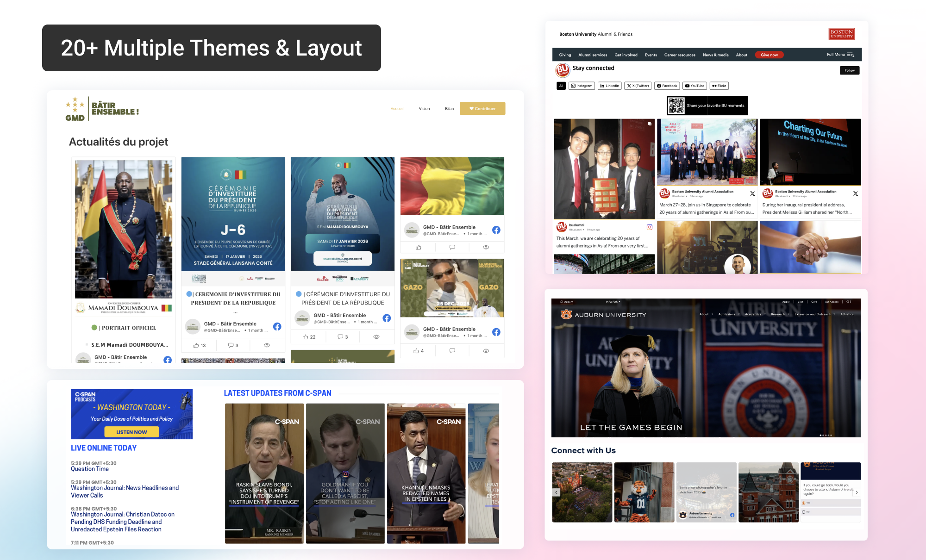Open the Full Menu expander
The height and width of the screenshot is (560, 926).
coord(840,55)
